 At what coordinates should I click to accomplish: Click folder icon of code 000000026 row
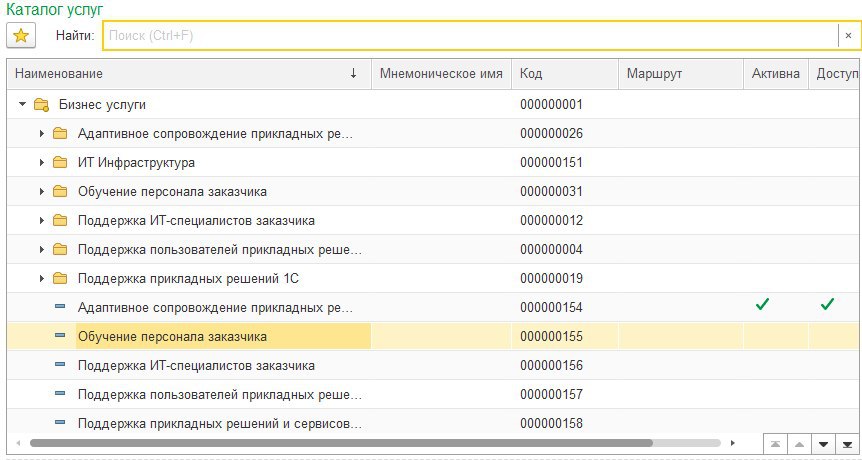[x=60, y=133]
